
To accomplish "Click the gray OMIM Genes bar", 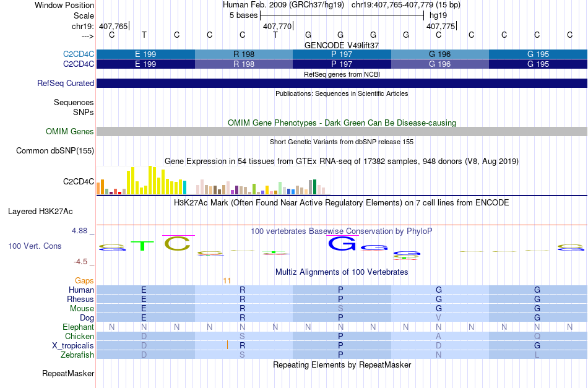I will (x=342, y=131).
